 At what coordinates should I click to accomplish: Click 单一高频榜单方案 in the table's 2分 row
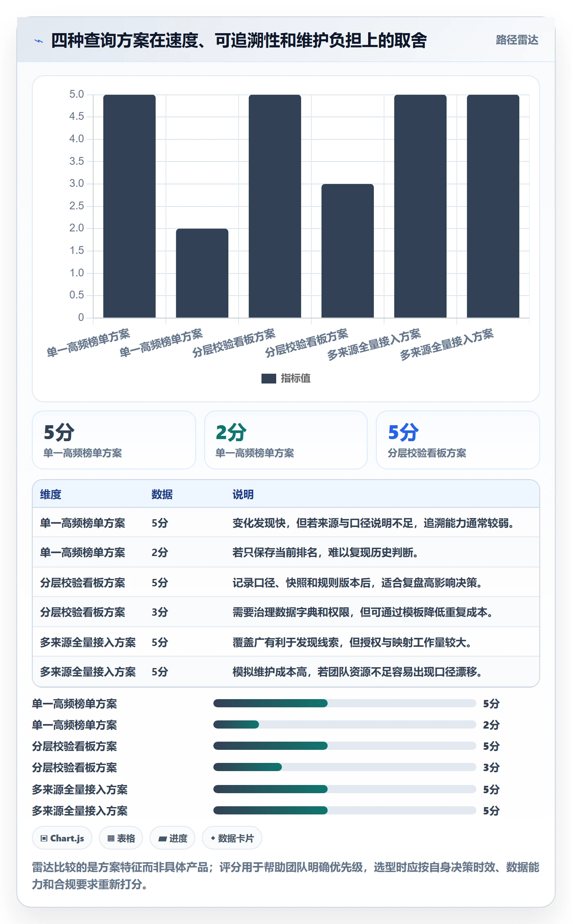[83, 552]
